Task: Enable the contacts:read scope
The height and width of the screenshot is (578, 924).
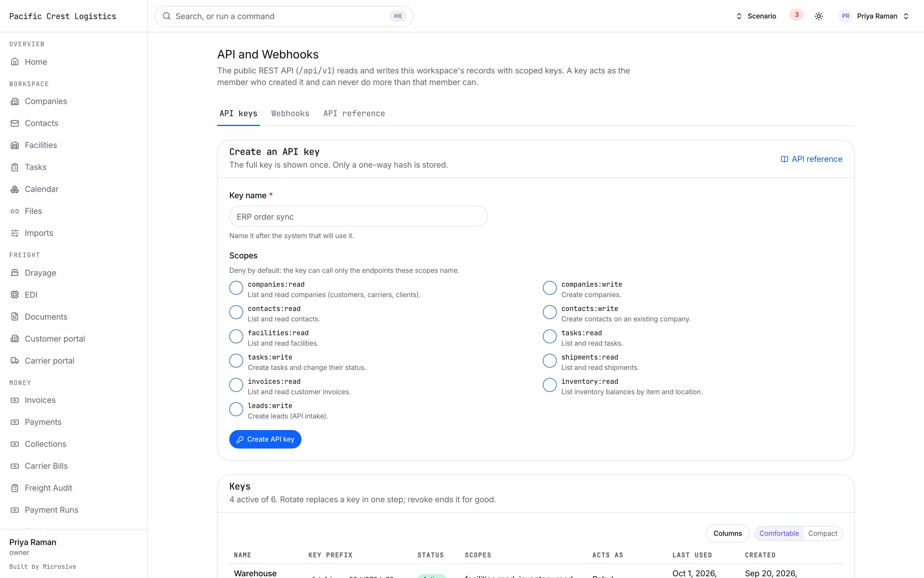Action: tap(236, 312)
